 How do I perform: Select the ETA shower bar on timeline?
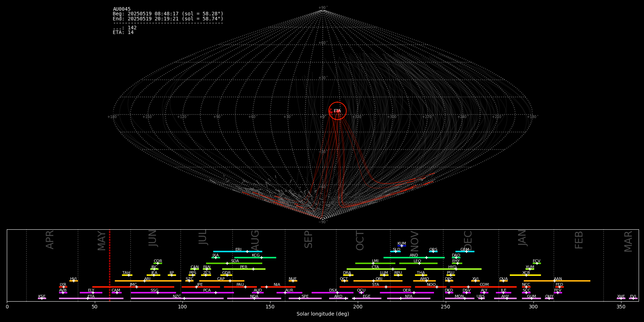[91, 298]
